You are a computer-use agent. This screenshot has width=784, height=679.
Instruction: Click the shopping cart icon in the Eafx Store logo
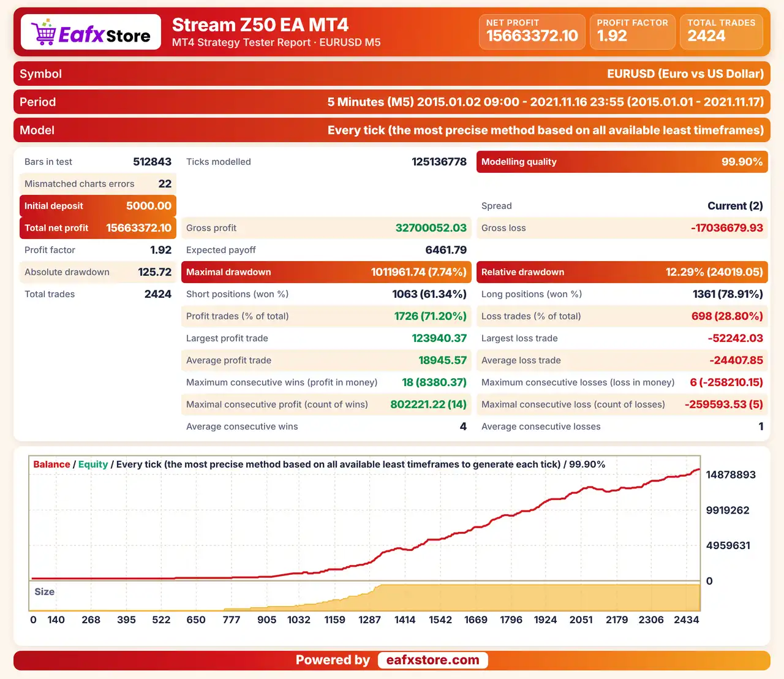(x=43, y=32)
